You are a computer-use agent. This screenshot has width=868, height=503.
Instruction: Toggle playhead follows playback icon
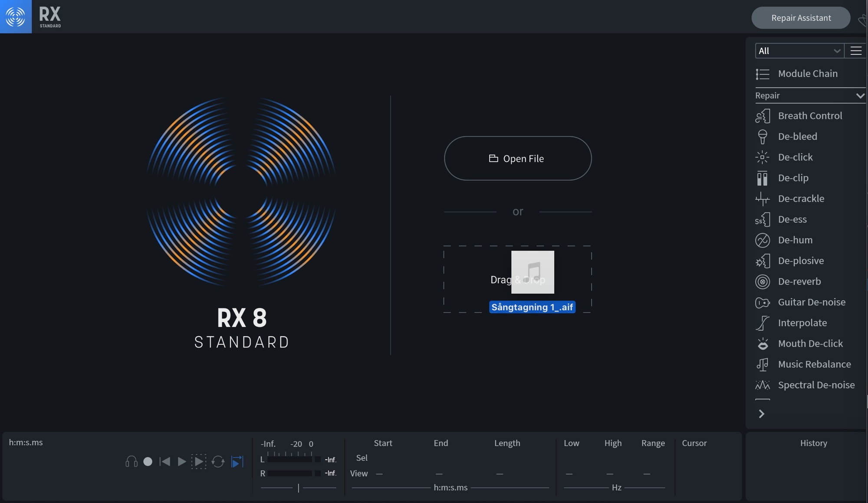coord(237,461)
